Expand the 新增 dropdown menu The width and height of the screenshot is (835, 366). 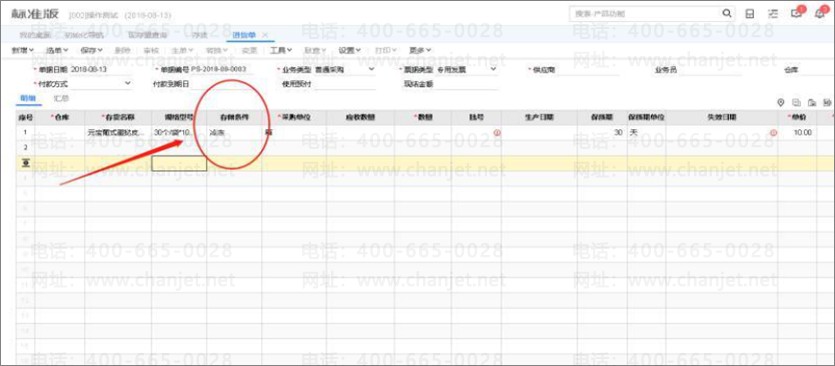[23, 50]
